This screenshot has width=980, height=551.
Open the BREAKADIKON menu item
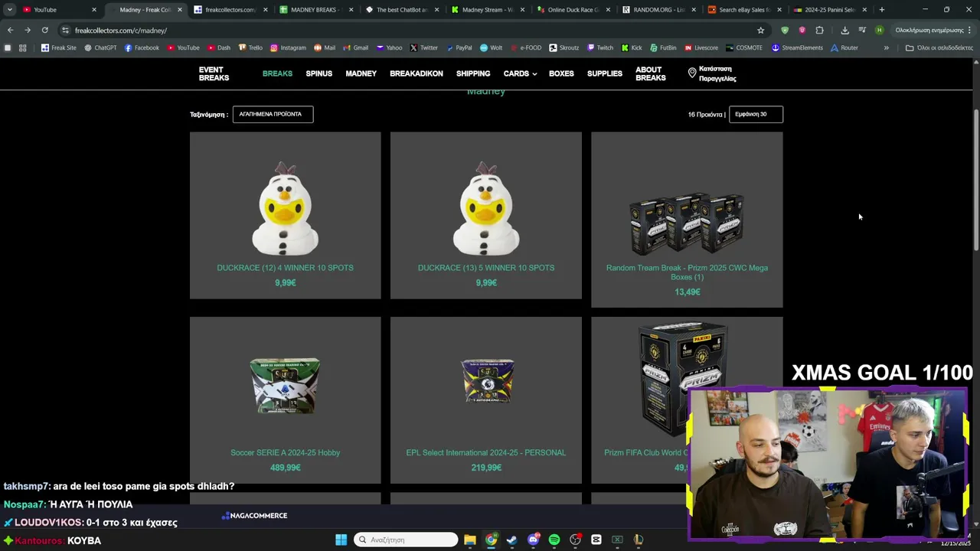pyautogui.click(x=416, y=73)
